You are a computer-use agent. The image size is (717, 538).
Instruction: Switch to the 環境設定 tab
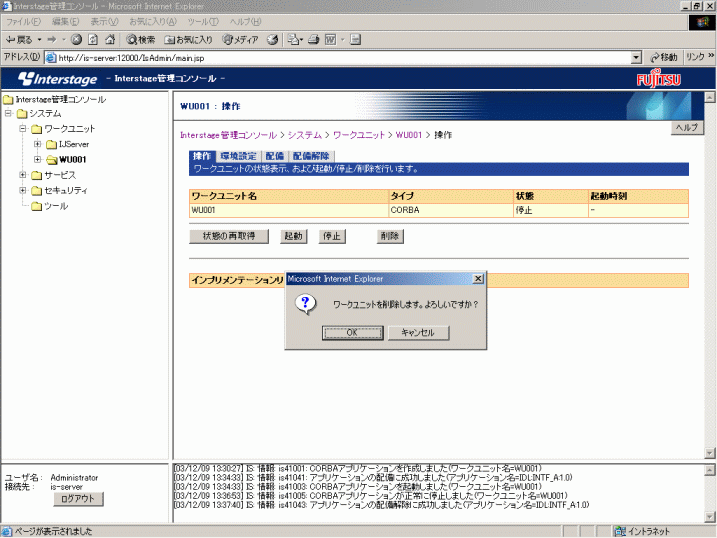(238, 156)
